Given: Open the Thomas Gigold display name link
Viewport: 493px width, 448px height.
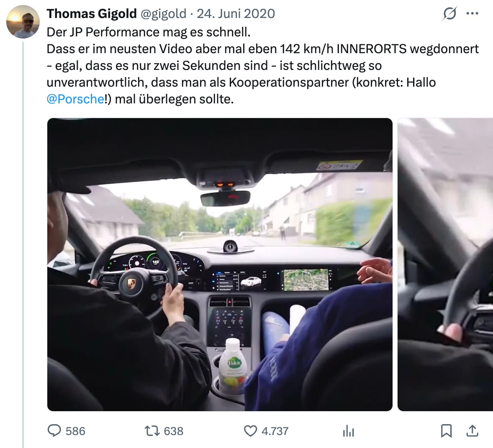Looking at the screenshot, I should [x=92, y=13].
